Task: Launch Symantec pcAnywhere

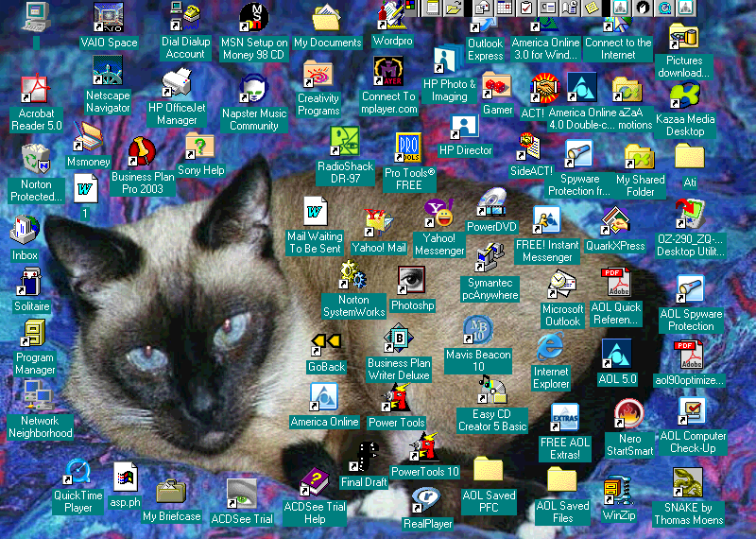Action: coord(490,257)
